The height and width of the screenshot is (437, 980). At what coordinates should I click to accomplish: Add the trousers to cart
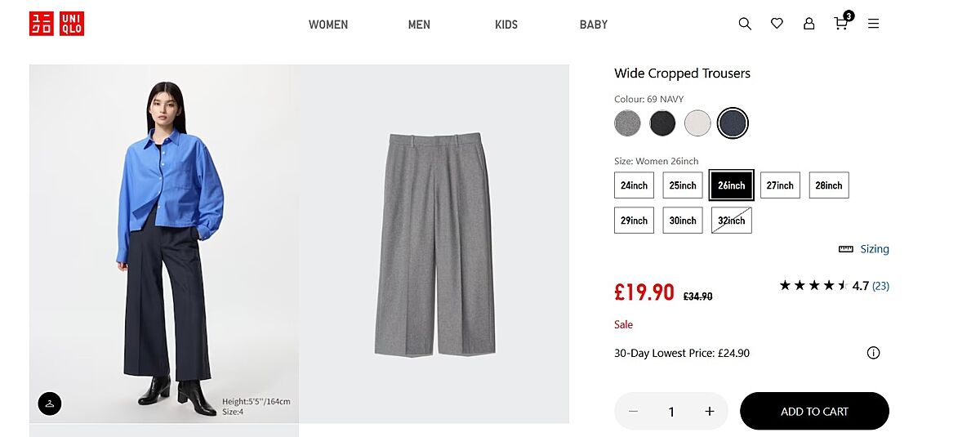click(813, 411)
